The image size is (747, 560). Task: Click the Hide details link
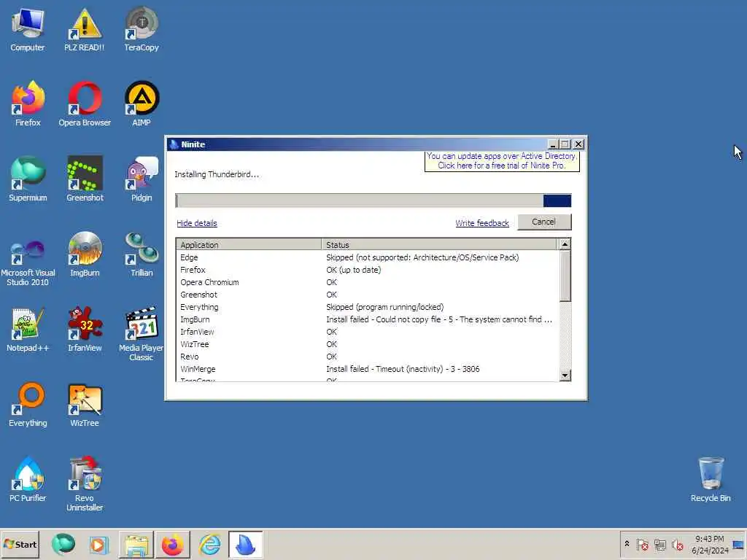click(197, 223)
